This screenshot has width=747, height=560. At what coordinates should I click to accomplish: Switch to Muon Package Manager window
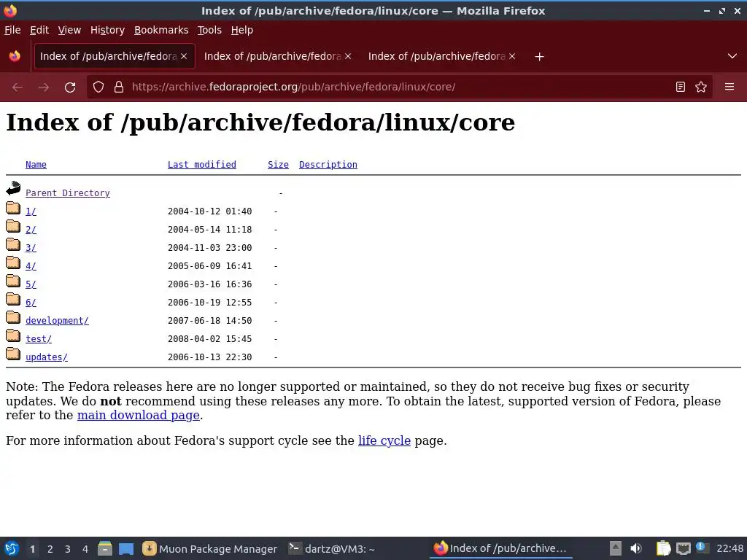click(x=210, y=549)
